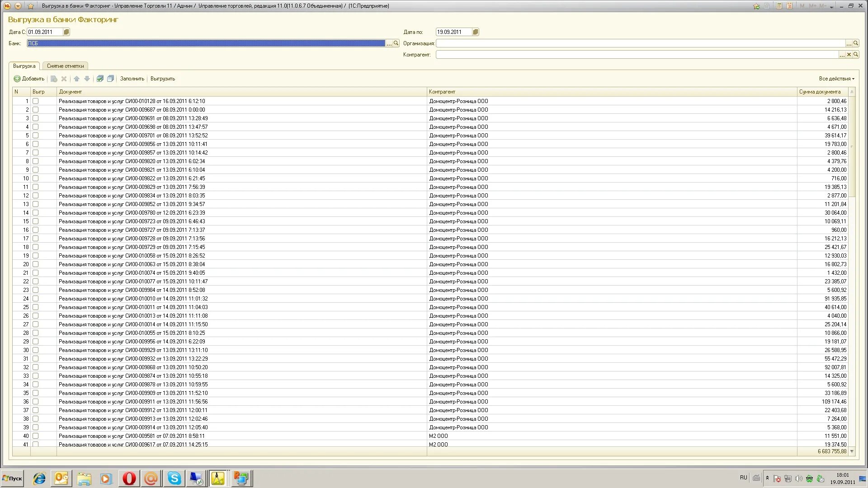Switch to the Снятие отметки tab
The image size is (868, 488).
tap(65, 66)
